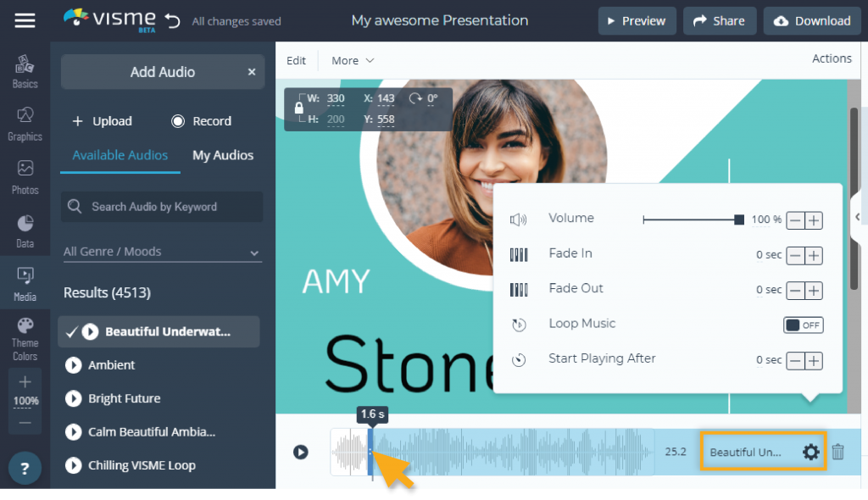The image size is (868, 500).
Task: Switch to My Audios tab
Action: [223, 155]
